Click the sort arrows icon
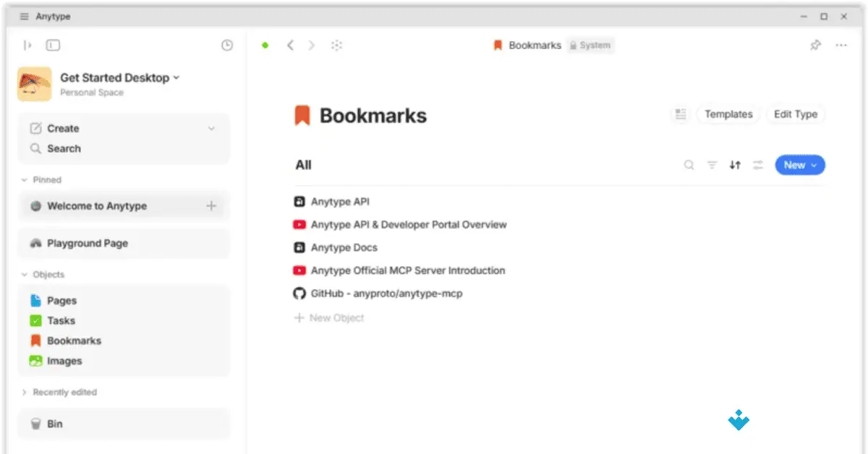Viewport: 868px width, 454px height. click(735, 166)
